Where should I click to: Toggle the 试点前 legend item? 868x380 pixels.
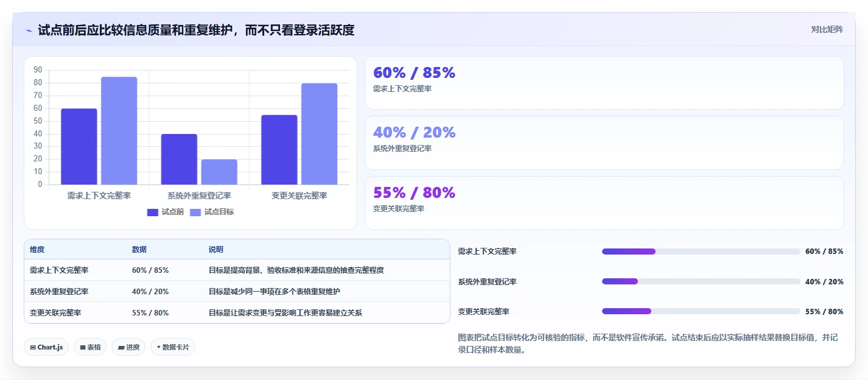[165, 212]
